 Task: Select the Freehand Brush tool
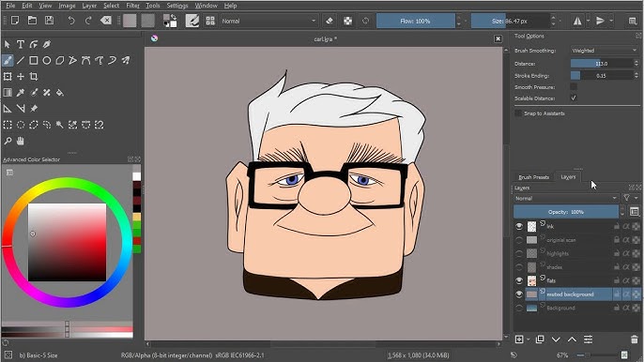8,61
